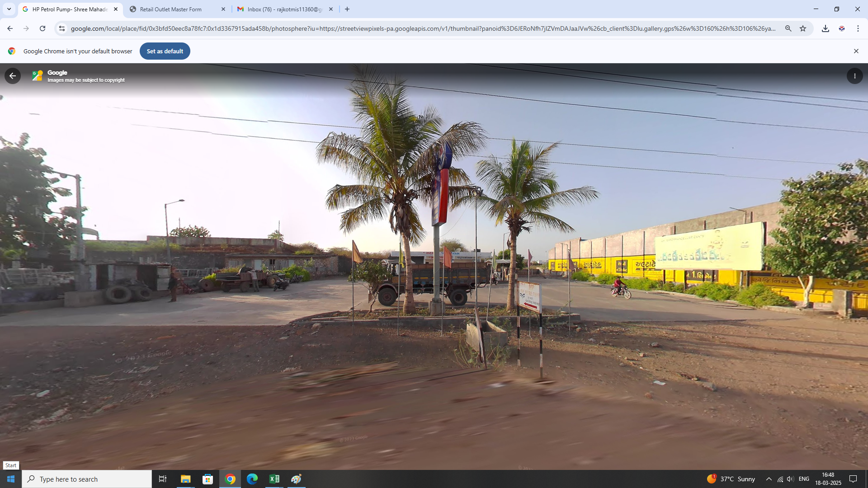The width and height of the screenshot is (868, 488).
Task: Open the Chrome three-dot menu
Action: coord(858,28)
